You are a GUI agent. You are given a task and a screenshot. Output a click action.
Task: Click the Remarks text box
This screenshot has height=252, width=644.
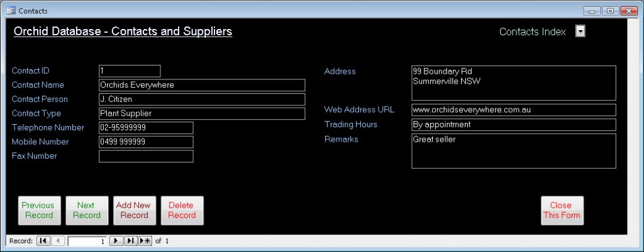point(514,151)
